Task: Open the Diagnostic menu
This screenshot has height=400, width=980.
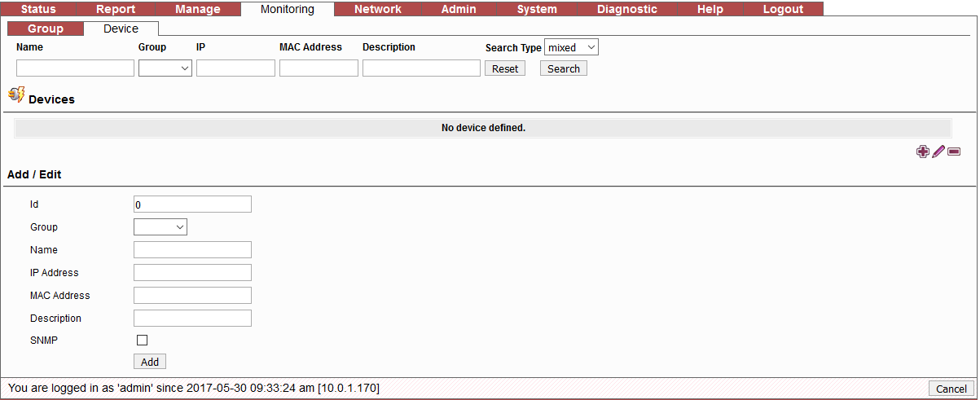Action: click(627, 10)
